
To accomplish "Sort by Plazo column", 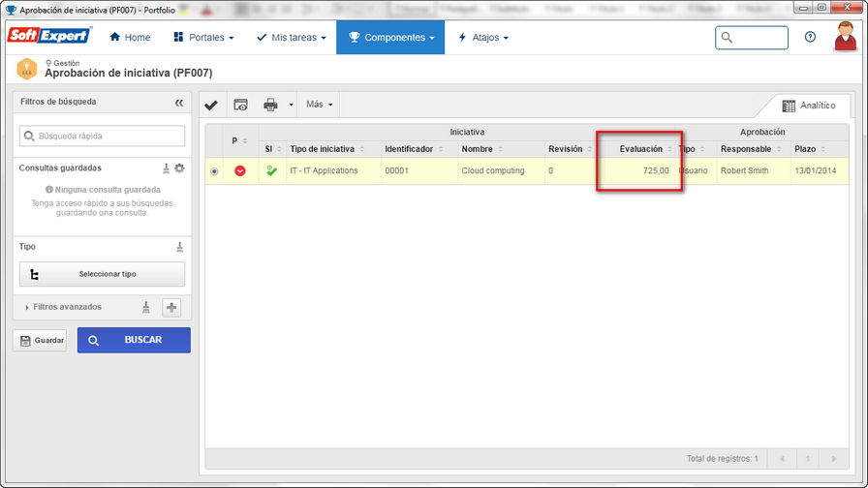I will [810, 149].
